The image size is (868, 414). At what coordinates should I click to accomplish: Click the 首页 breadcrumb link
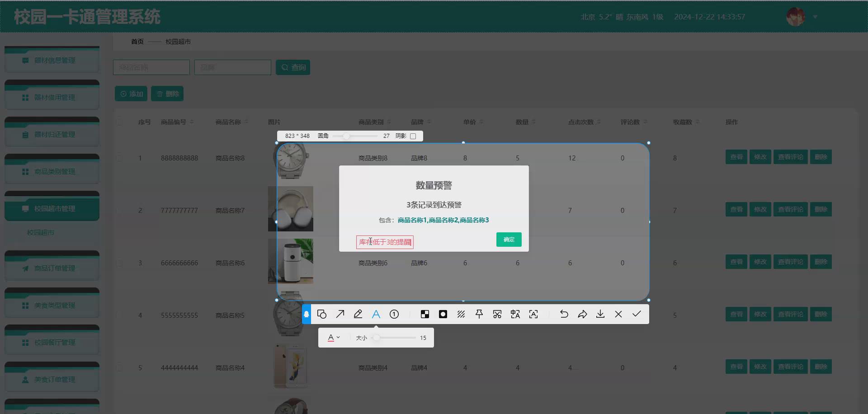pos(137,42)
